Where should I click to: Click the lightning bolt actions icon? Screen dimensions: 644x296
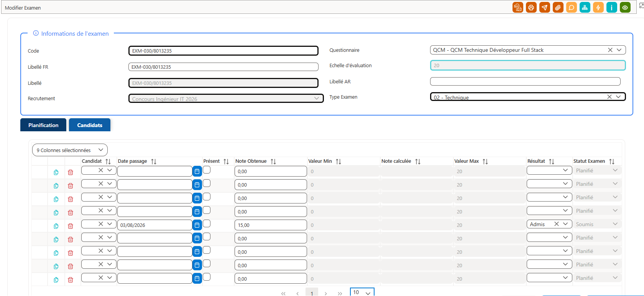click(x=598, y=7)
